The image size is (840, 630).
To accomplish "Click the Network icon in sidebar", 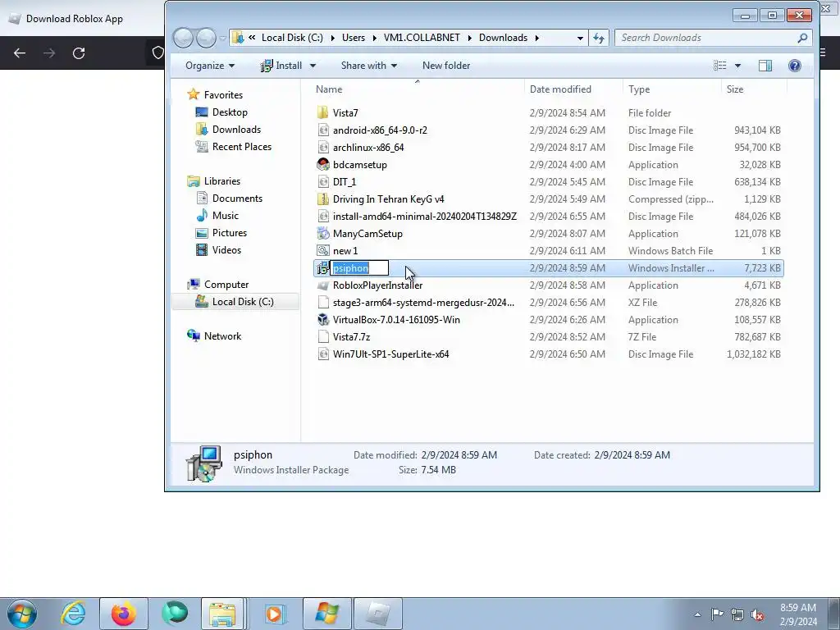I will pyautogui.click(x=194, y=336).
